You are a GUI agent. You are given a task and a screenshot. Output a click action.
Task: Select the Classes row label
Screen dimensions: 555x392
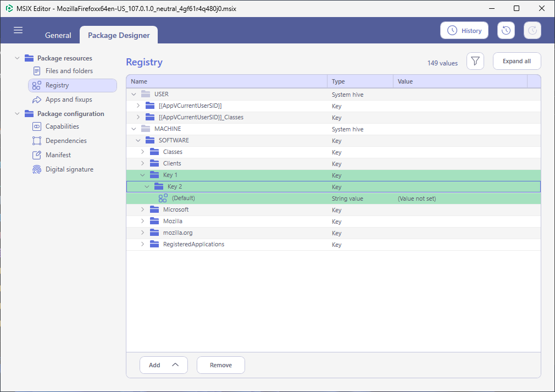click(173, 152)
